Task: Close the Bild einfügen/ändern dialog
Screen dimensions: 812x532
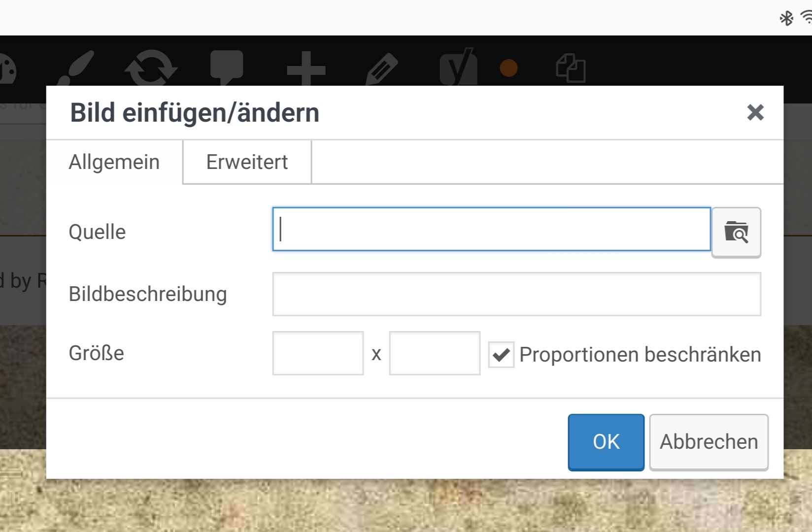Action: [x=755, y=112]
